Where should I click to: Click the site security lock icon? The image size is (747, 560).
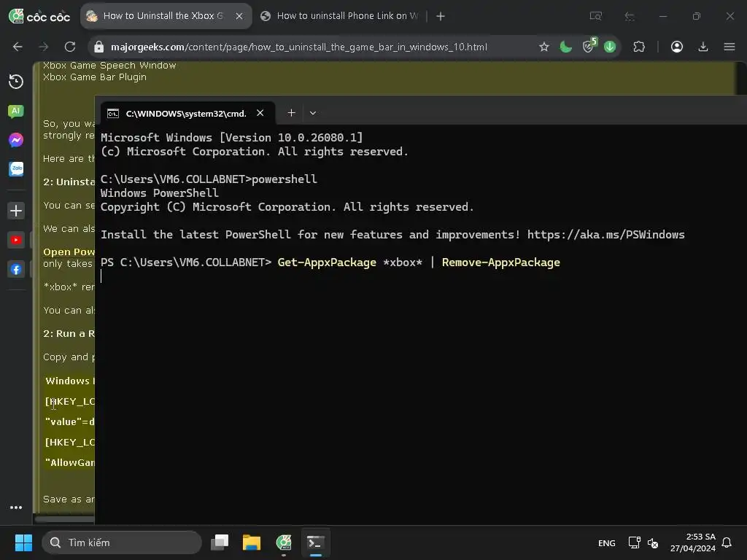(x=98, y=47)
